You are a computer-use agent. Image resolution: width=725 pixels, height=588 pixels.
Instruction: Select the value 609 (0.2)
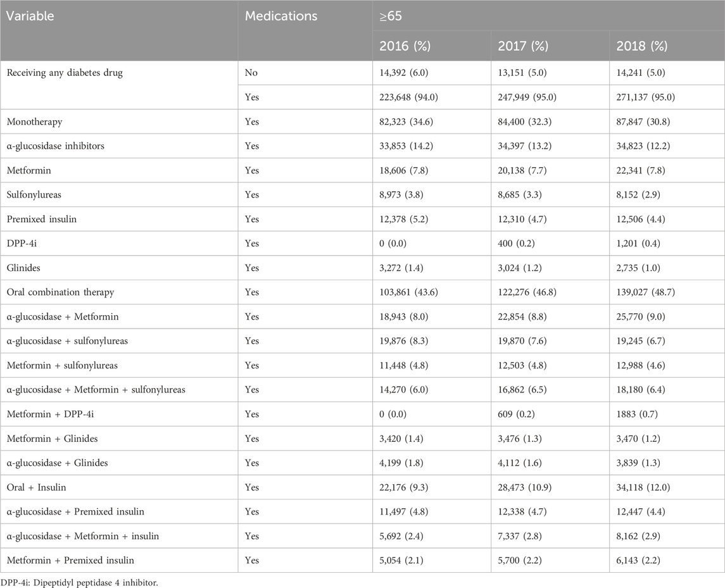pos(516,414)
